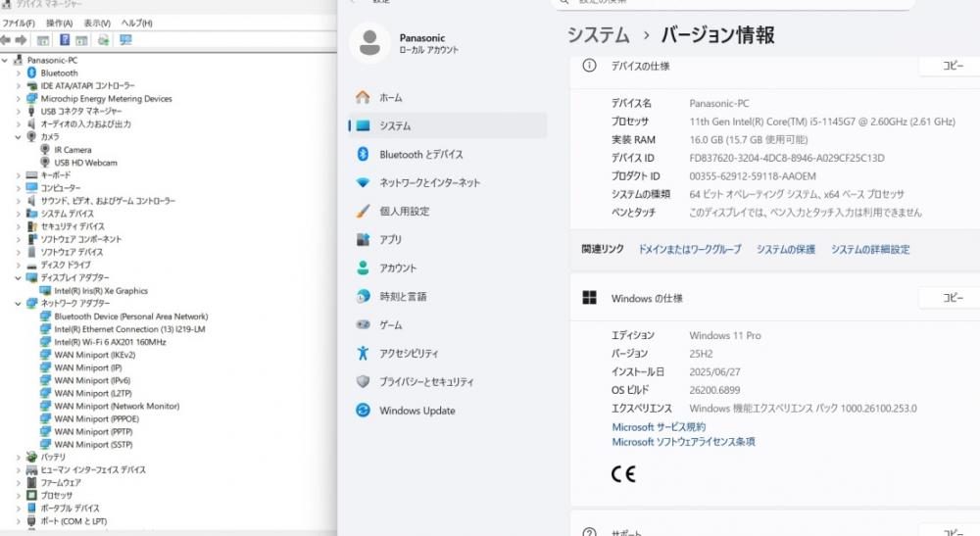Open Microsoft サービス規約 link

pos(659,427)
